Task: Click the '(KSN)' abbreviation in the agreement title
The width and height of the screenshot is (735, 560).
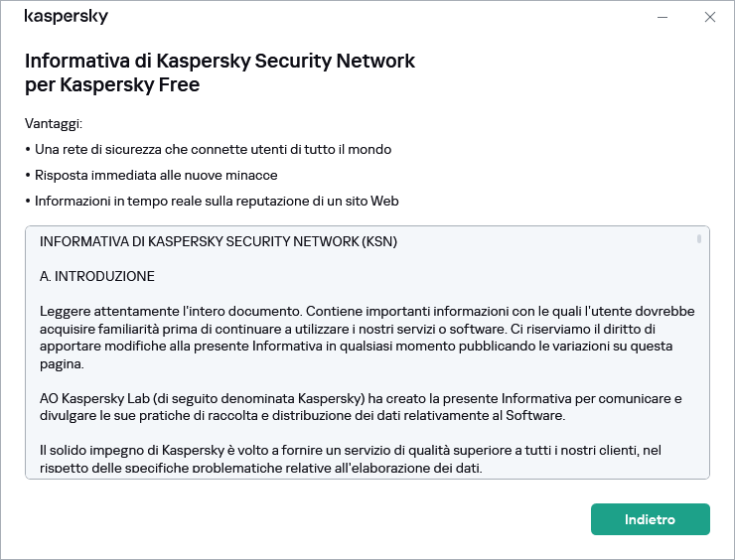Action: [x=379, y=241]
